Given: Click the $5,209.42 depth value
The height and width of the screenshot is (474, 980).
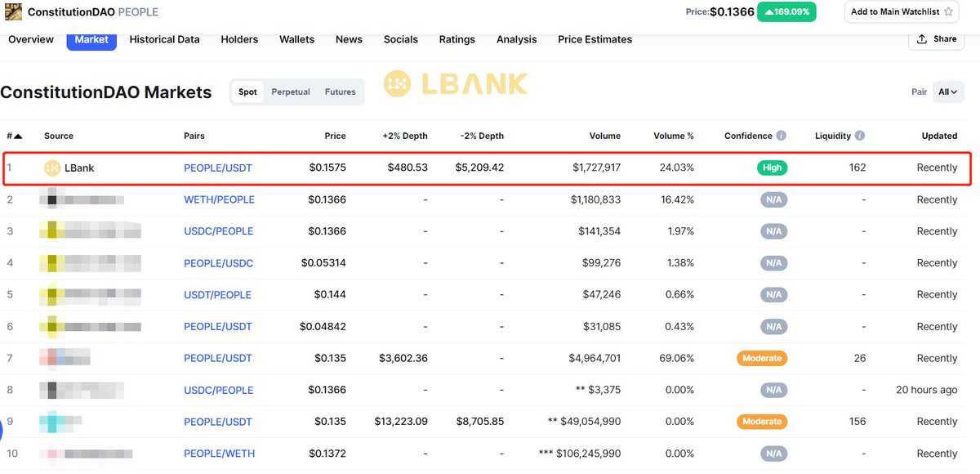Looking at the screenshot, I should click(x=479, y=168).
